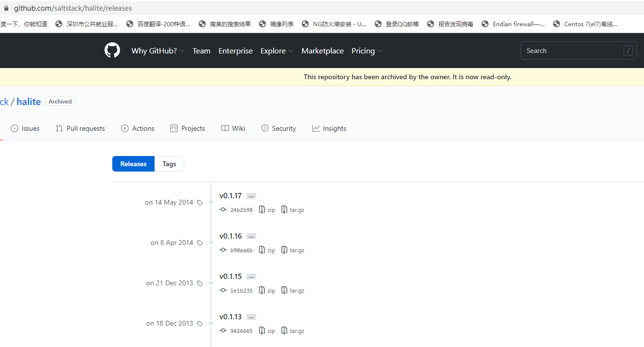Screen dimensions: 644x347
Task: Expand the ellipsis details for v0.1.15
Action: click(251, 277)
